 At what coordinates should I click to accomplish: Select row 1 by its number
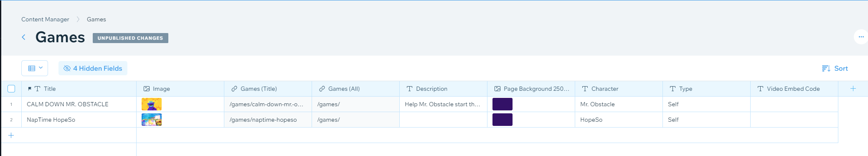(x=11, y=104)
